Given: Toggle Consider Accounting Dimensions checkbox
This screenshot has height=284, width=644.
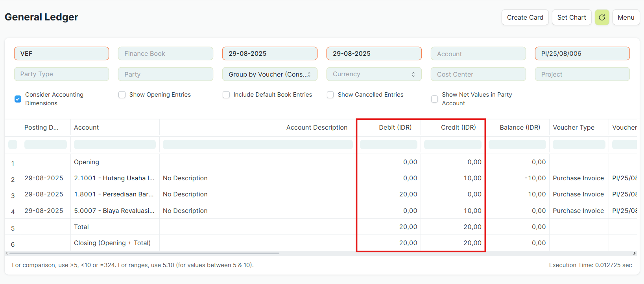Looking at the screenshot, I should coord(18,99).
